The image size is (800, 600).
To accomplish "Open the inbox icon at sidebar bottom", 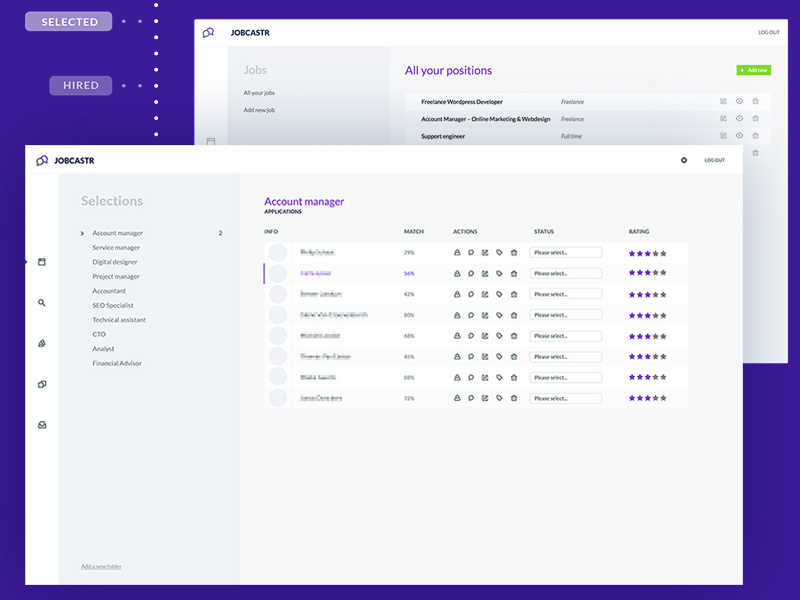I will click(40, 424).
